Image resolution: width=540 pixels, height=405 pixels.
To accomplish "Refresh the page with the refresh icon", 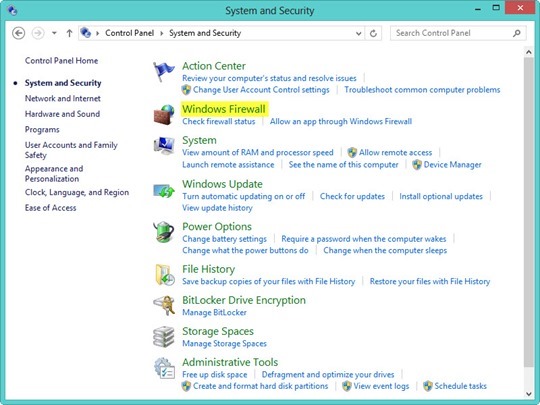I will tap(373, 33).
